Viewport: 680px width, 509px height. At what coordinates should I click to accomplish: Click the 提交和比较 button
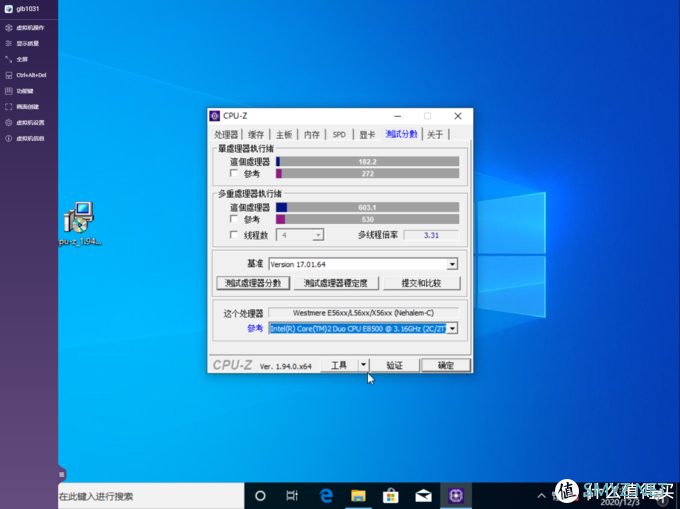pyautogui.click(x=421, y=283)
